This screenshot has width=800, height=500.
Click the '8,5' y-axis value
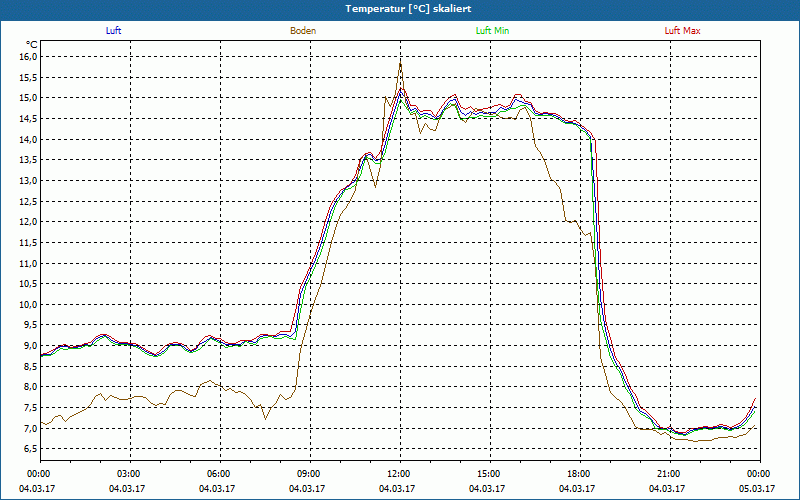[x=31, y=367]
